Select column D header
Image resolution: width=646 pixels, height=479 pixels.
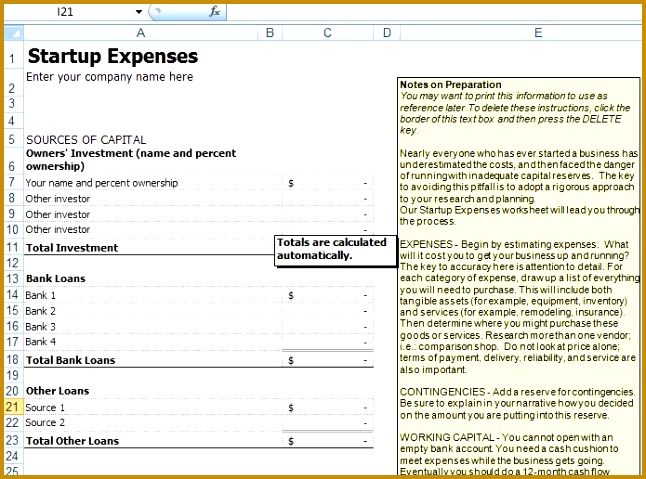tap(387, 33)
